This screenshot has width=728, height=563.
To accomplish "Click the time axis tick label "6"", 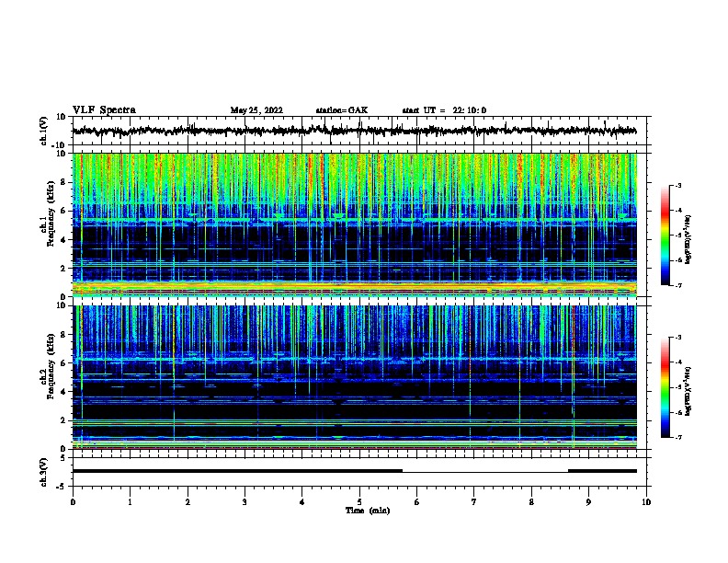I will (417, 502).
